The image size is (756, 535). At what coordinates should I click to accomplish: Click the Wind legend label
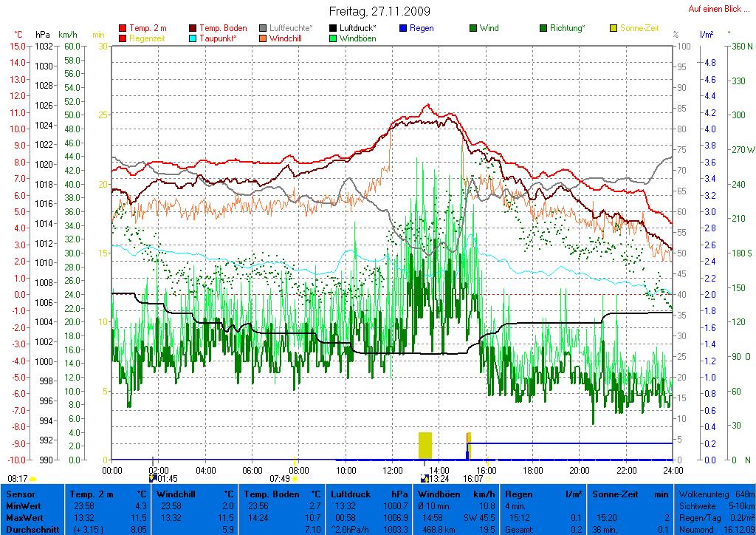click(489, 28)
